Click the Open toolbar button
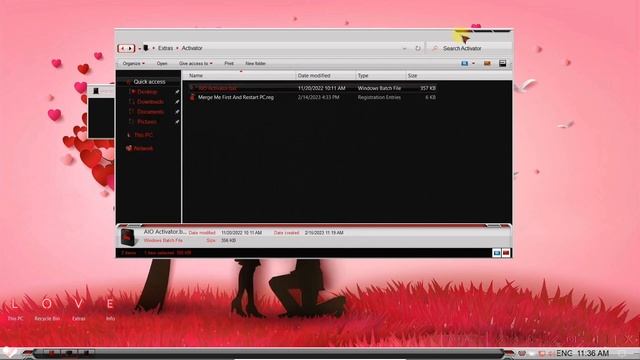The image size is (640, 360). point(162,64)
